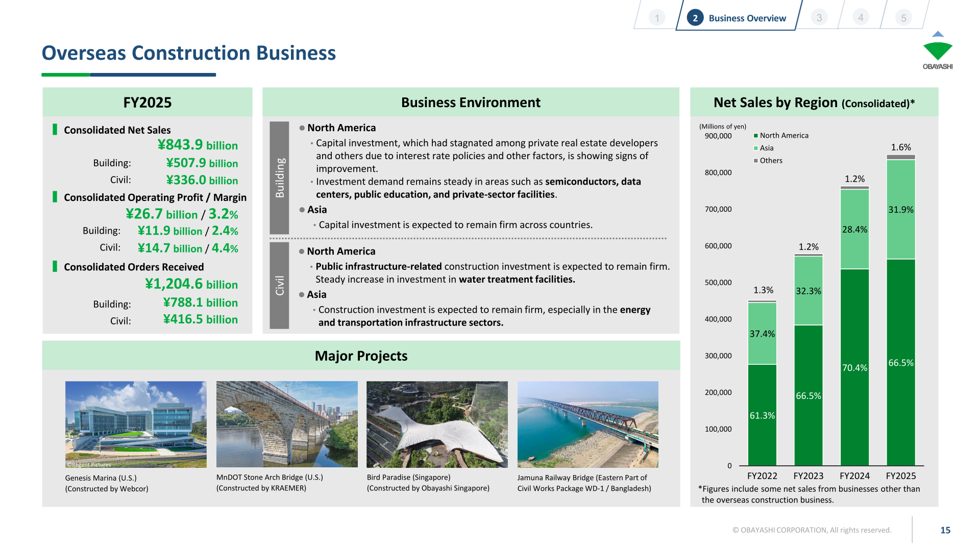This screenshot has width=980, height=551.
Task: Click the Consolidated Net Sales heading
Action: [x=117, y=130]
